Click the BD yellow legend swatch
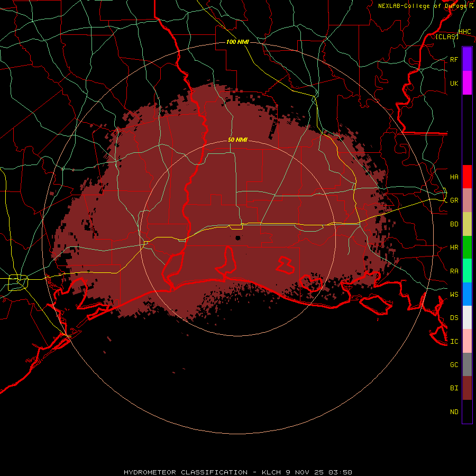 tap(467, 224)
